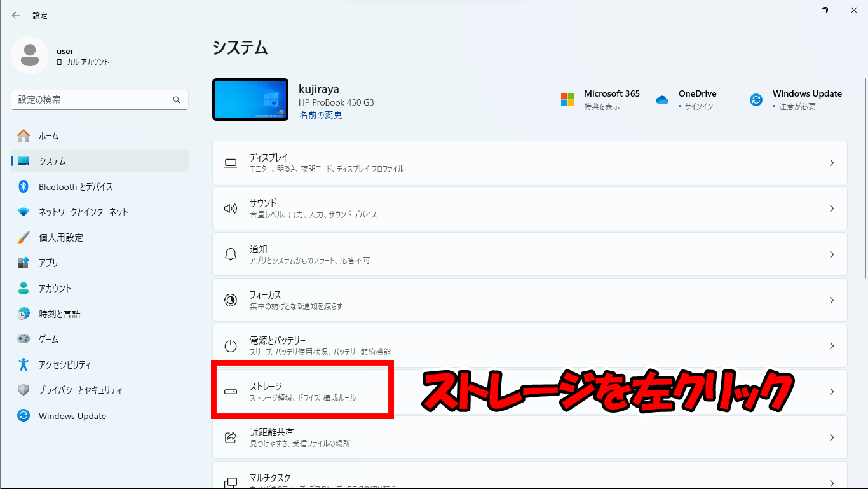Viewport: 868px width, 489px height.
Task: Expand the 通知 settings chevron
Action: [x=832, y=254]
